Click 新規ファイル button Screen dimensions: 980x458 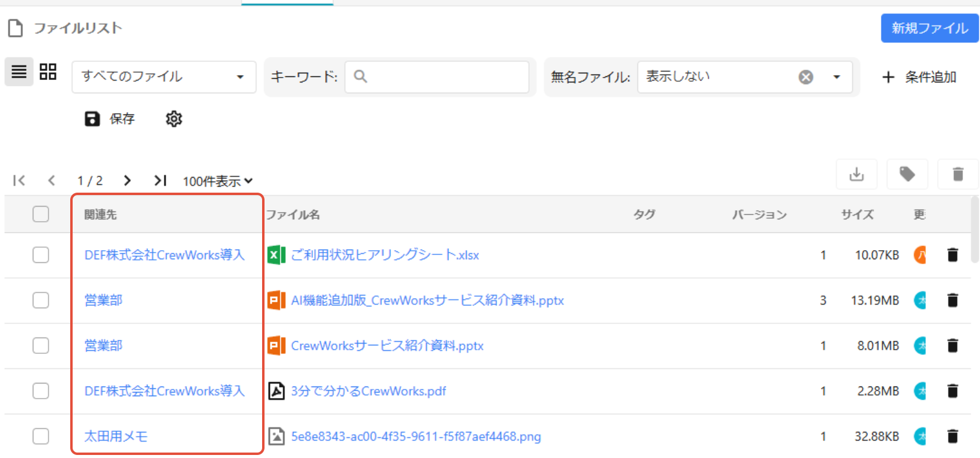pyautogui.click(x=930, y=28)
